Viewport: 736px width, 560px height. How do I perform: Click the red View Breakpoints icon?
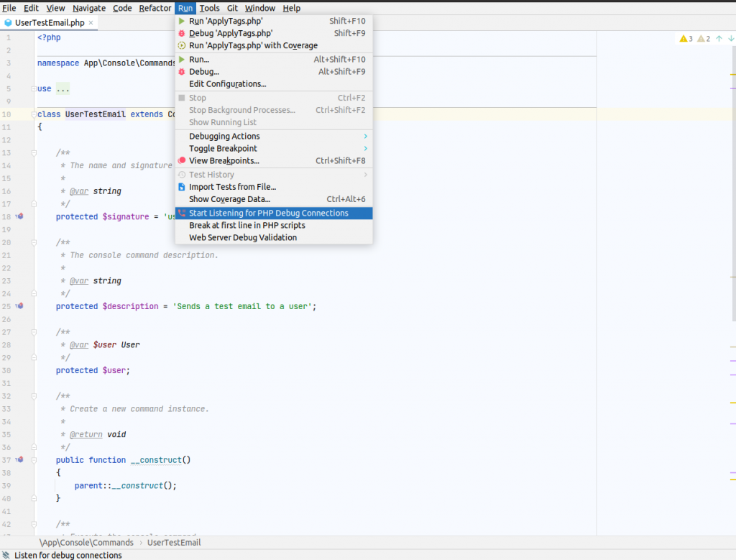pos(182,160)
